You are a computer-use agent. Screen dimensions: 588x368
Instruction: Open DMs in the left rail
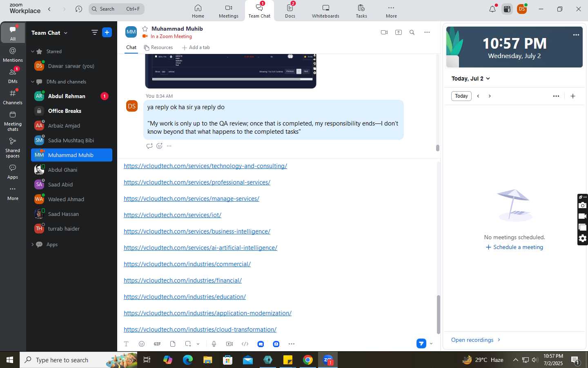click(x=13, y=76)
